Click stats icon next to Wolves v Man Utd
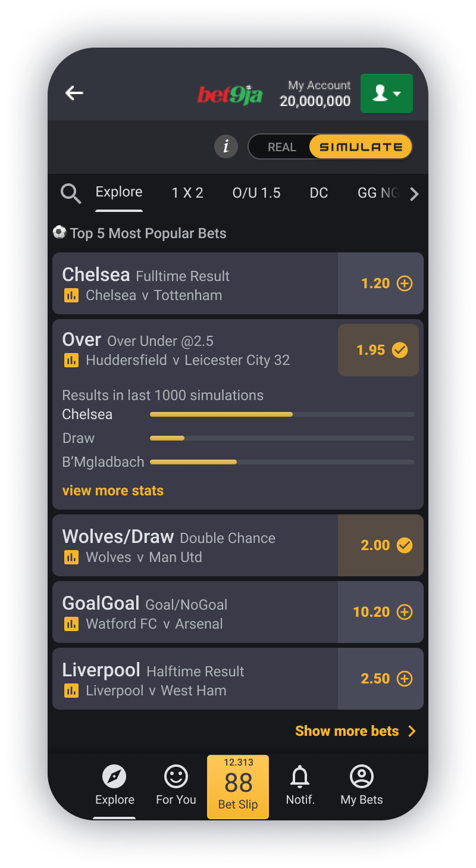This screenshot has width=476, height=868. (x=71, y=557)
